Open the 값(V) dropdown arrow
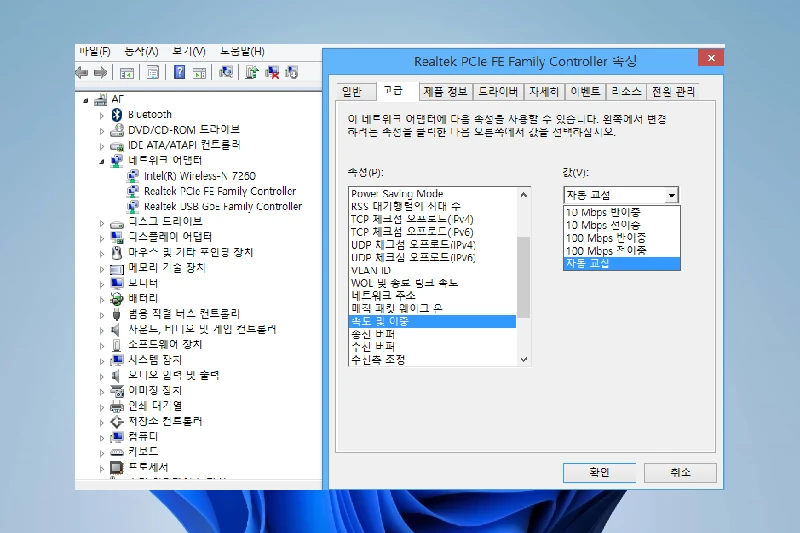 point(671,195)
